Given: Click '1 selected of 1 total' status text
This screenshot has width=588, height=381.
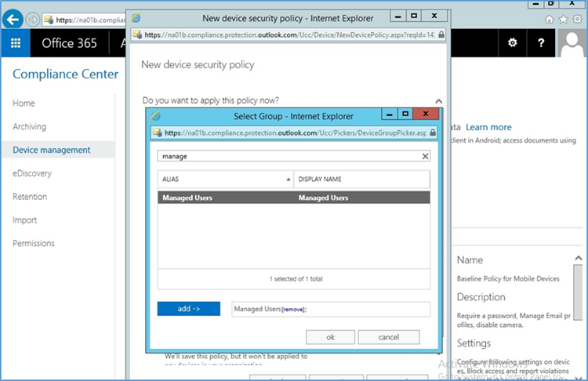Looking at the screenshot, I should coord(296,279).
